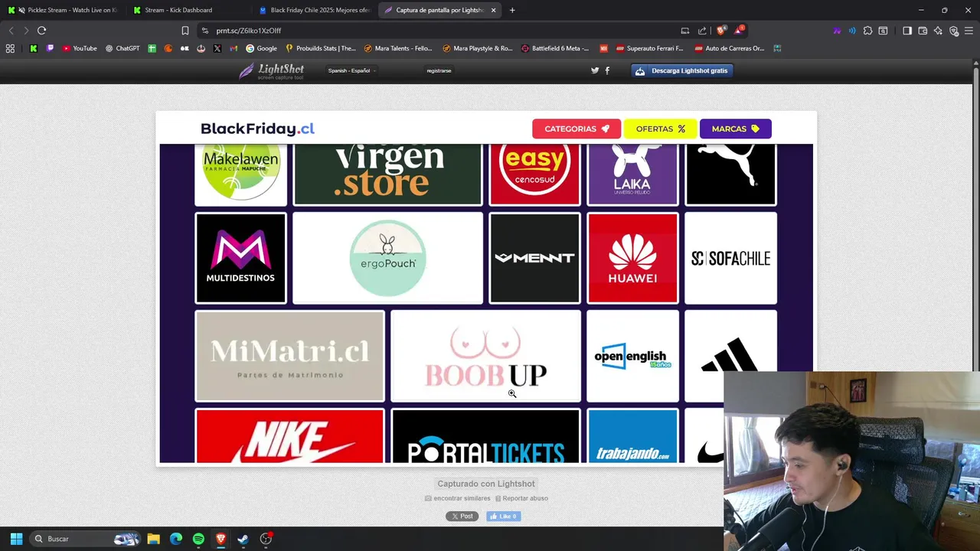This screenshot has height=551, width=980.
Task: Open the Lightshot Twitter bird icon
Action: coord(595,70)
